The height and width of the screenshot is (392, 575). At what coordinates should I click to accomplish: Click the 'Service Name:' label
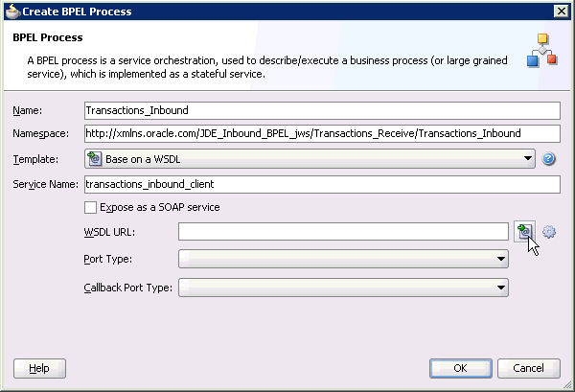coord(45,184)
